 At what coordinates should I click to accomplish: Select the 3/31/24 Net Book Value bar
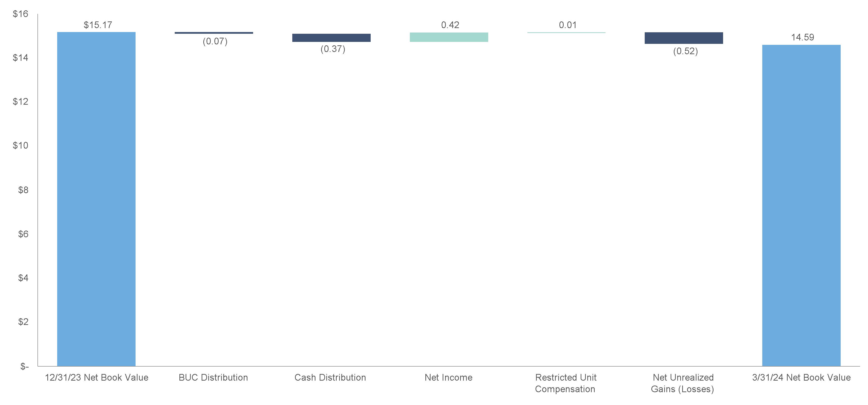(x=801, y=205)
